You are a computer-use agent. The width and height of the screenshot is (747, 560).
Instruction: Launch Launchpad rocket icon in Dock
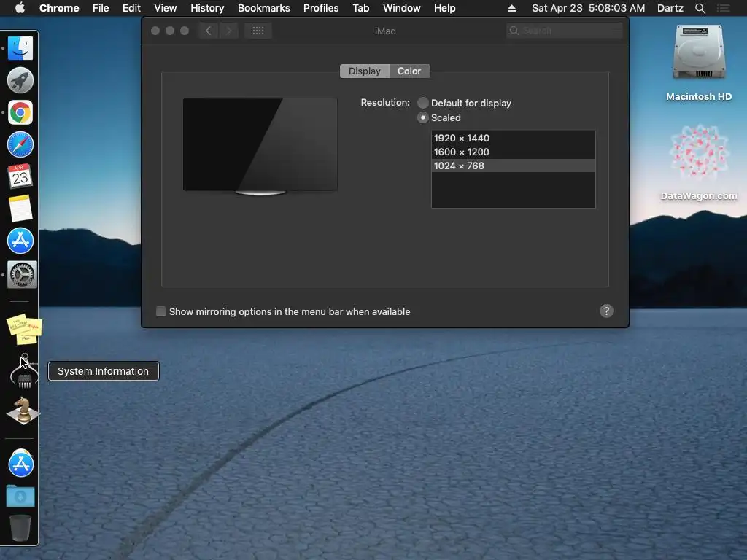(20, 80)
